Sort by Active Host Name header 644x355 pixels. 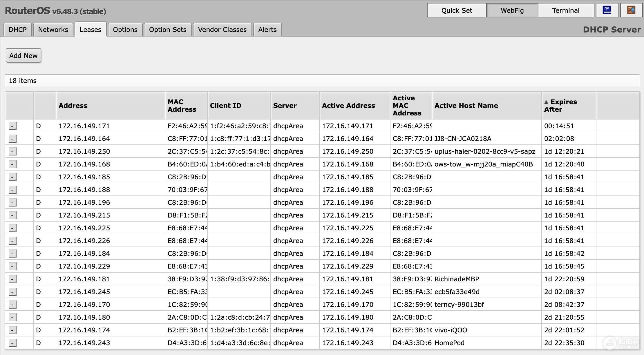466,106
